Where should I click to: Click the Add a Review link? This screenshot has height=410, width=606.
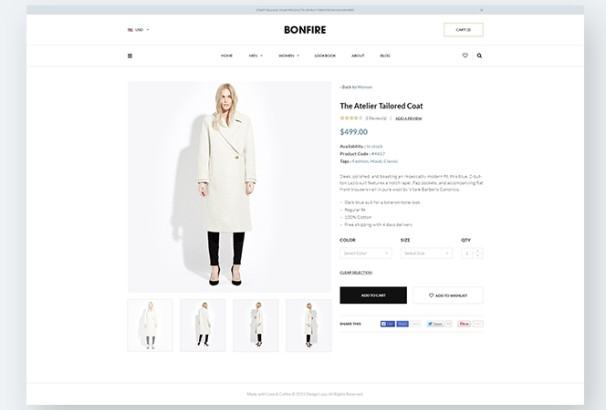409,119
